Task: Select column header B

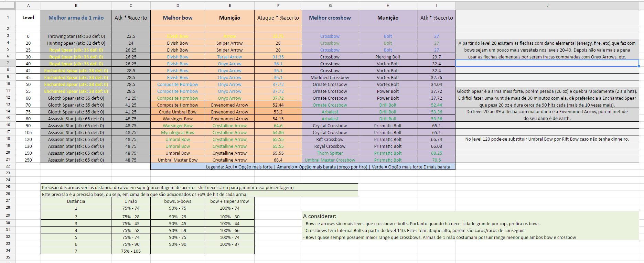Action: pos(76,6)
